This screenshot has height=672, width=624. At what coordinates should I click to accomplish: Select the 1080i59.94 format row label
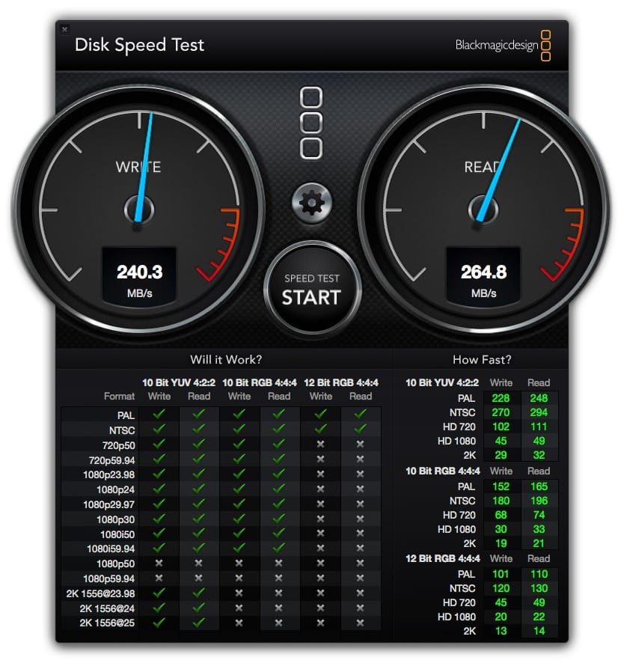point(108,548)
